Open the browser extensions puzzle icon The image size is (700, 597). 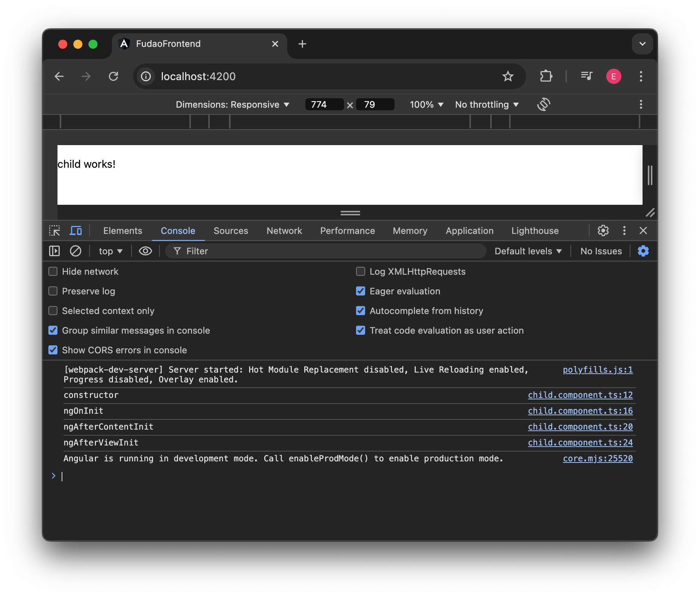pos(545,76)
